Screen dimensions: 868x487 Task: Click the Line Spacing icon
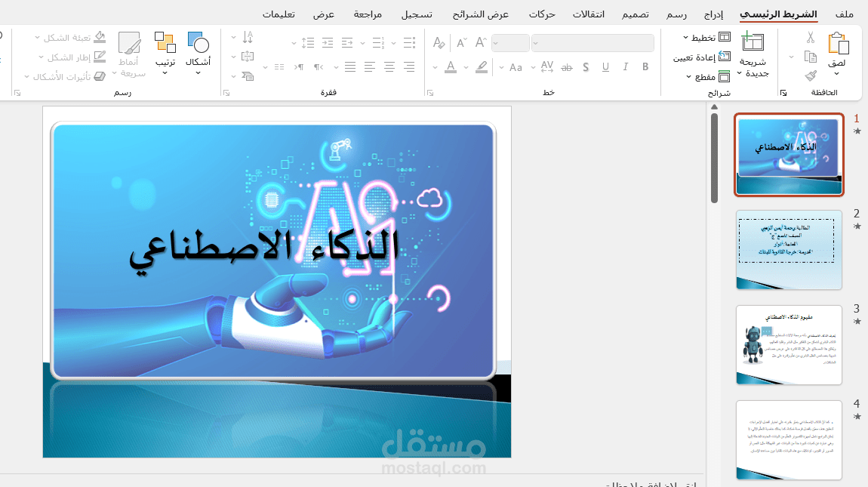click(x=308, y=42)
